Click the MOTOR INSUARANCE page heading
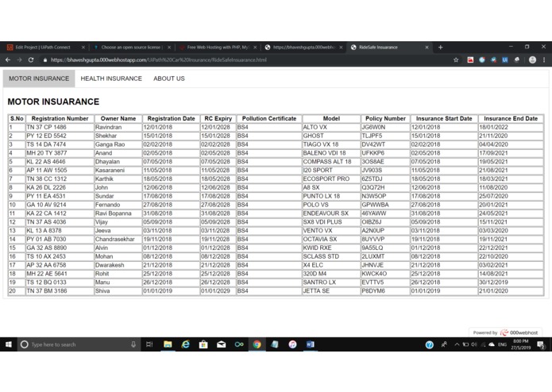Screen dimensions: 552x392 pyautogui.click(x=53, y=102)
